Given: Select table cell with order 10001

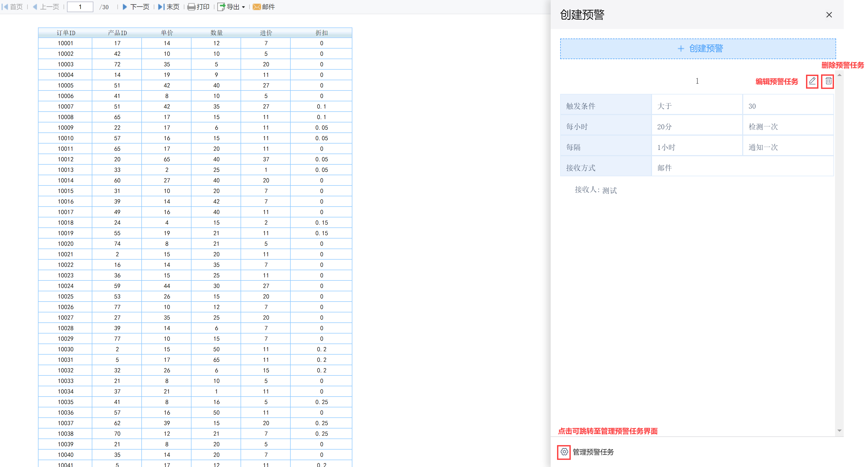Looking at the screenshot, I should pos(65,43).
